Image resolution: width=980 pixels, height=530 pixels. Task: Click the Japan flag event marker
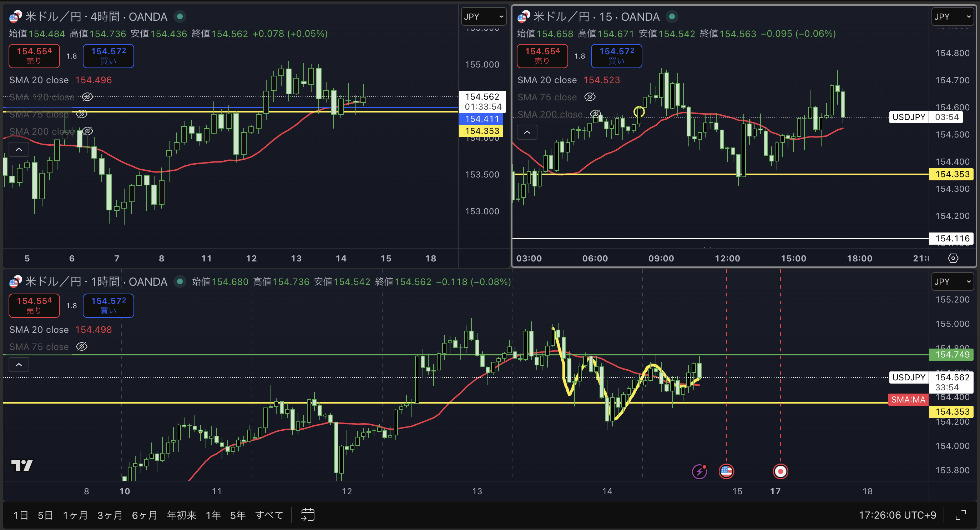[780, 471]
